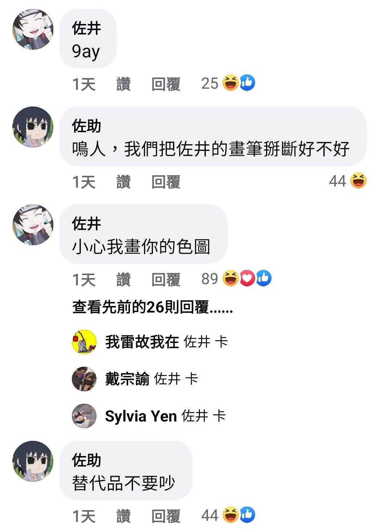Click the 89 reaction count

[x=210, y=279]
